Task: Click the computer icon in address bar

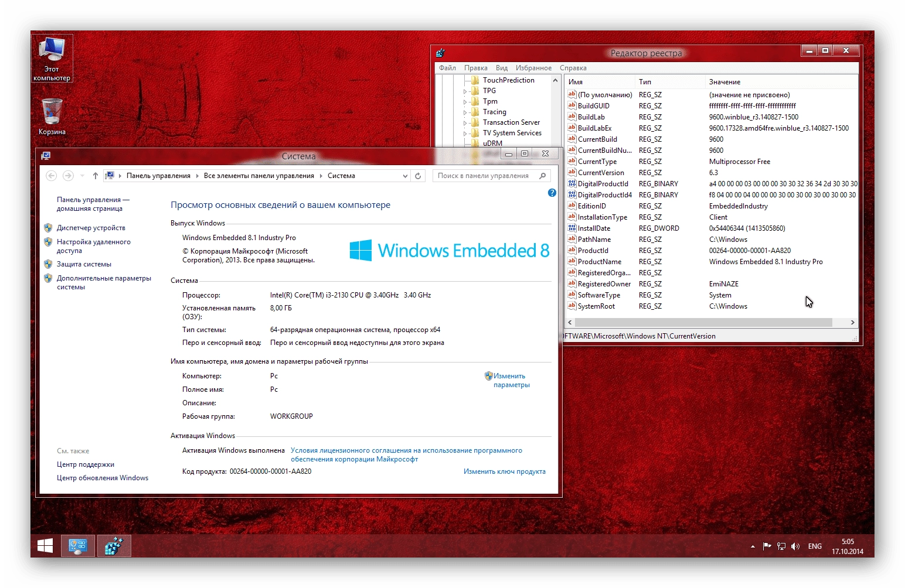Action: coord(110,176)
